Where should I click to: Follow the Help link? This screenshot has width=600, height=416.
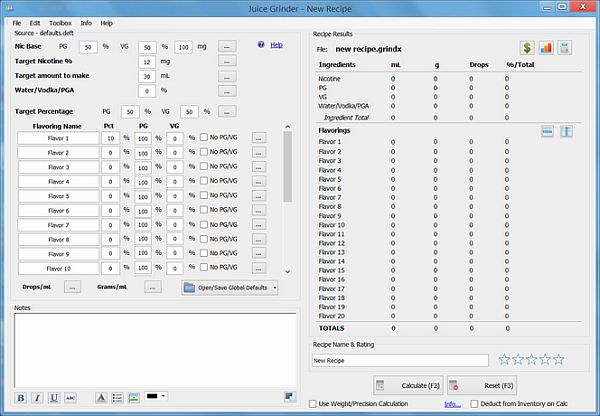point(276,45)
